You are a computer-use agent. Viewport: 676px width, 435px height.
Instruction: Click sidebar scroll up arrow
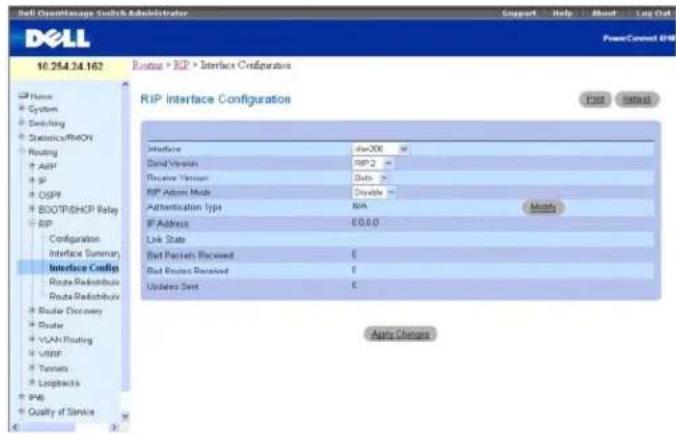click(125, 84)
